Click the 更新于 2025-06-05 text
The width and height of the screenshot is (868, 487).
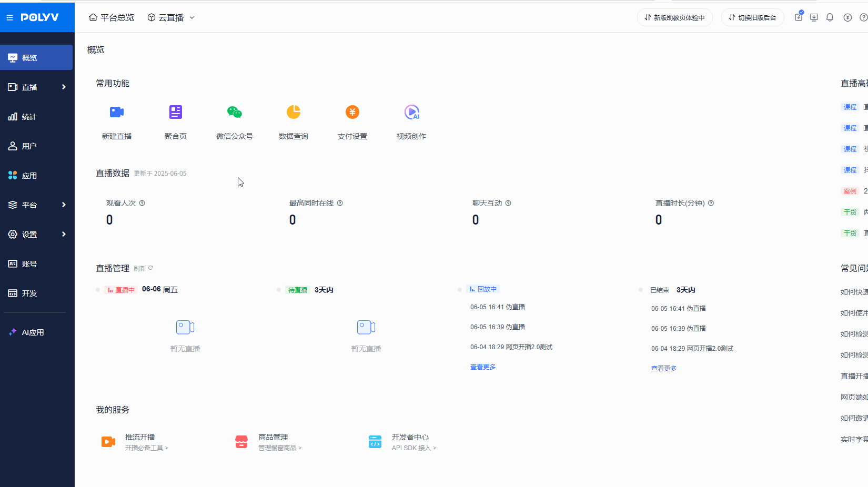click(160, 174)
